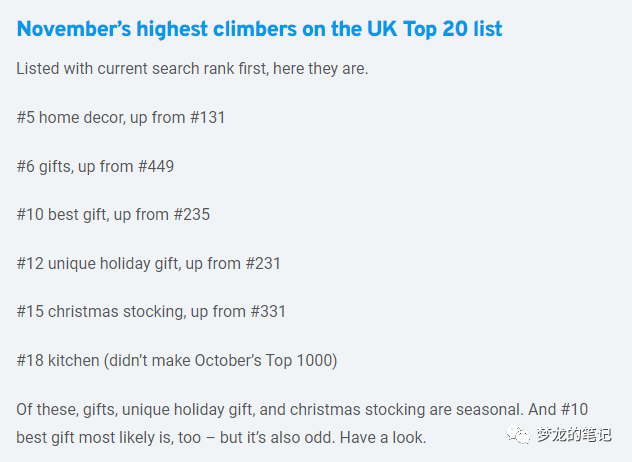Click "didn't make October's Top 1000" note
Screen dimensions: 632x462
(x=220, y=360)
